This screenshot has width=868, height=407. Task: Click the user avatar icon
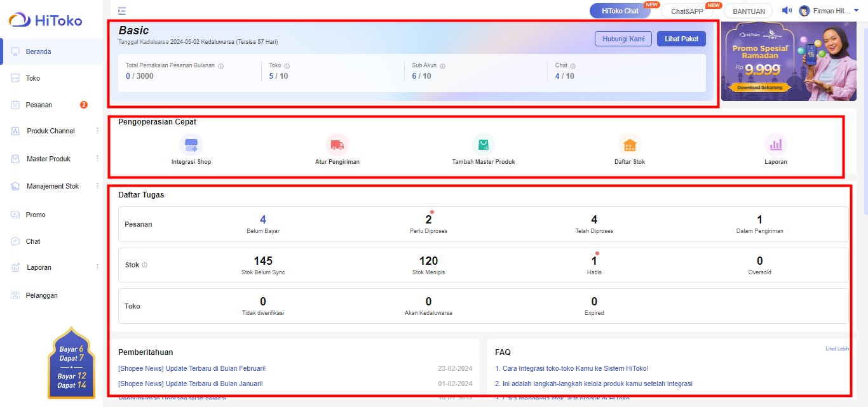[x=804, y=11]
